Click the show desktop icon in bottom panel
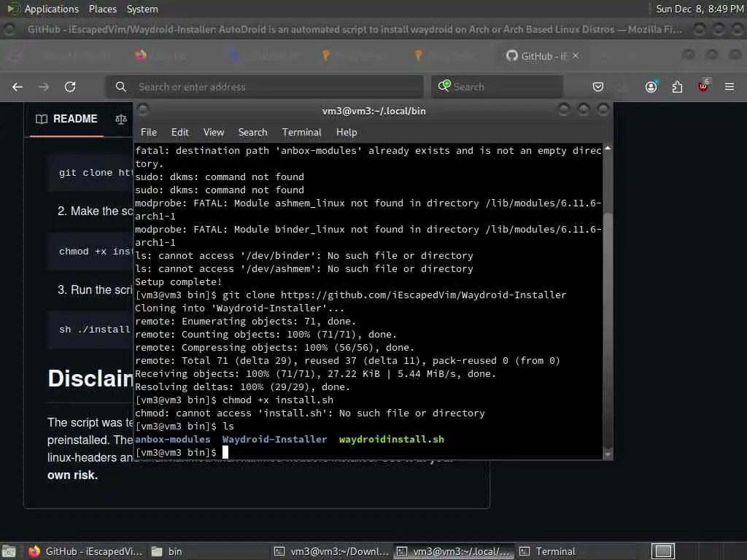The height and width of the screenshot is (560, 747). click(x=9, y=551)
